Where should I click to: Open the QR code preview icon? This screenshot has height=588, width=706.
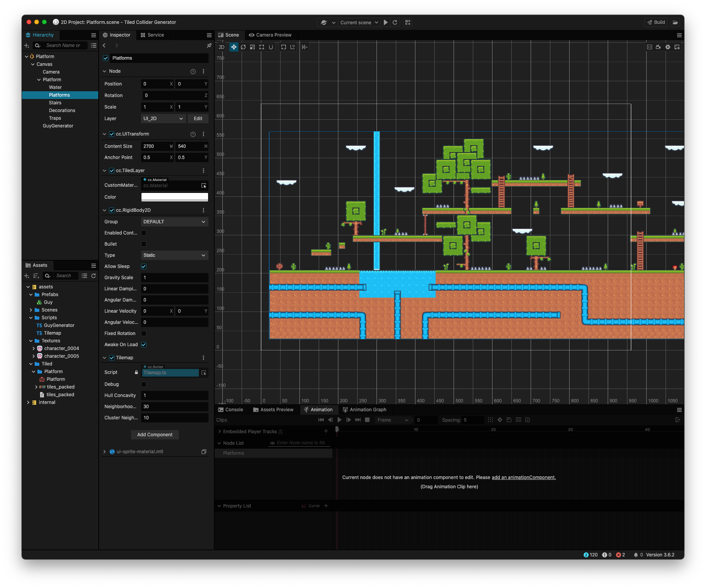pyautogui.click(x=408, y=22)
